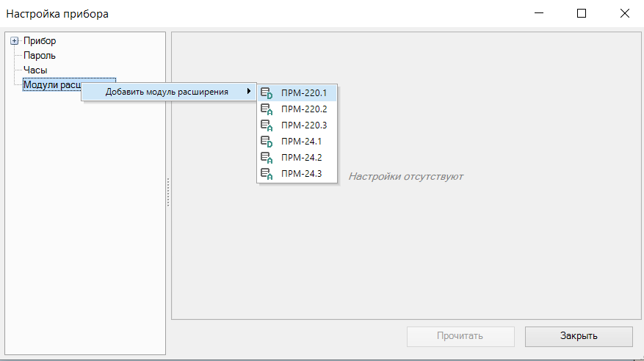Close the Настройка прибора window
Viewport: 644px width, 361px height.
pyautogui.click(x=624, y=13)
